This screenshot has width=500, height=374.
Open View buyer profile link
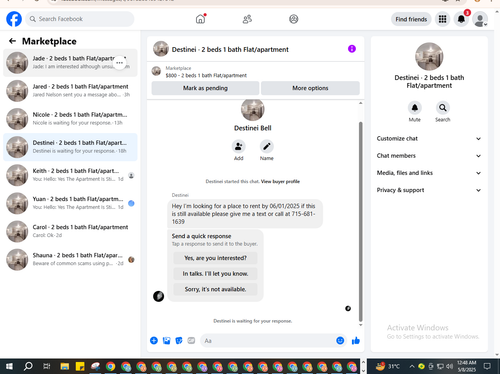(280, 181)
